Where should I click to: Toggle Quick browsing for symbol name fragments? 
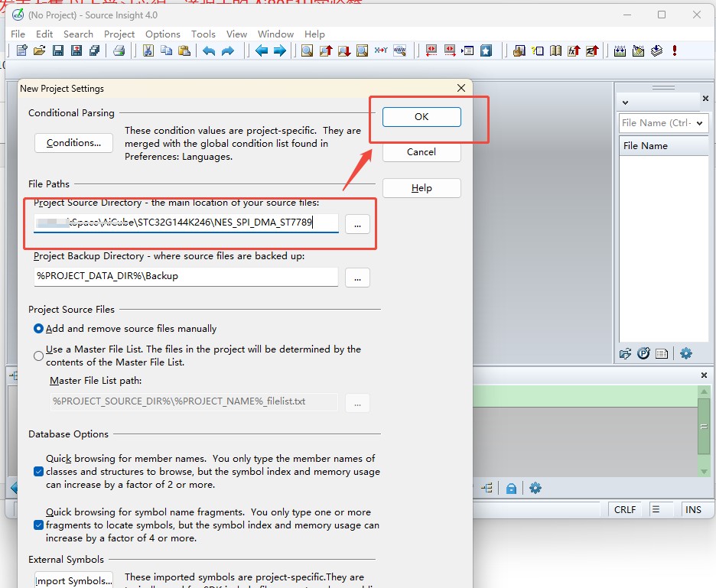(39, 525)
